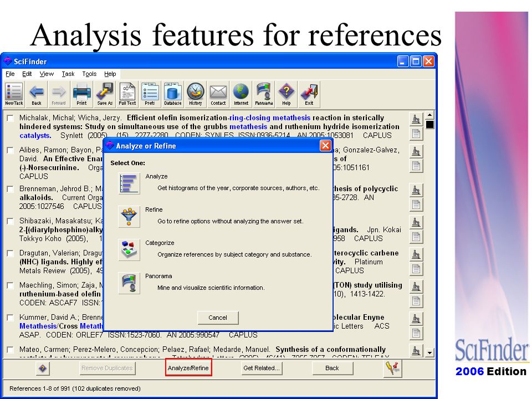
Task: Click the red pin icon in bottom bar
Action: click(x=392, y=368)
